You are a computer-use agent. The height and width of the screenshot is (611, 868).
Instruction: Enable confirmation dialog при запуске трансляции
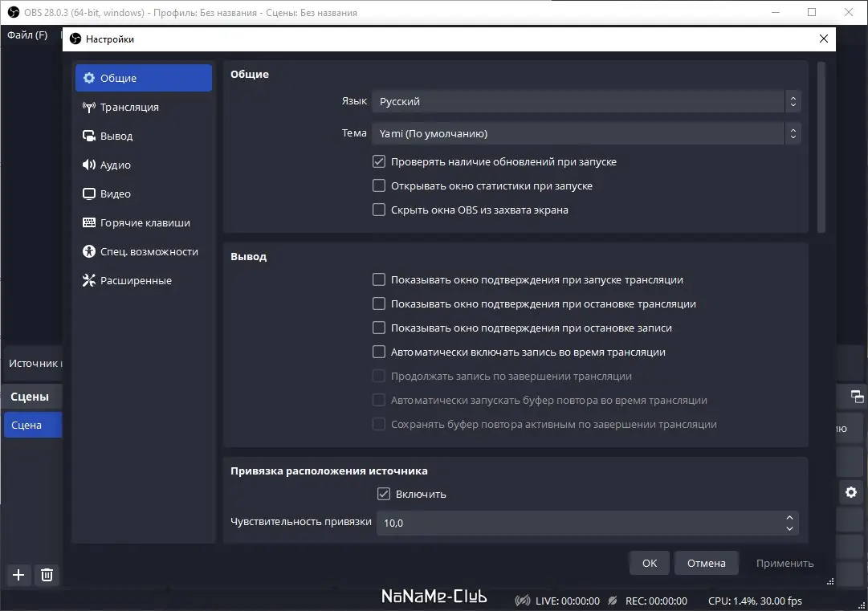379,279
